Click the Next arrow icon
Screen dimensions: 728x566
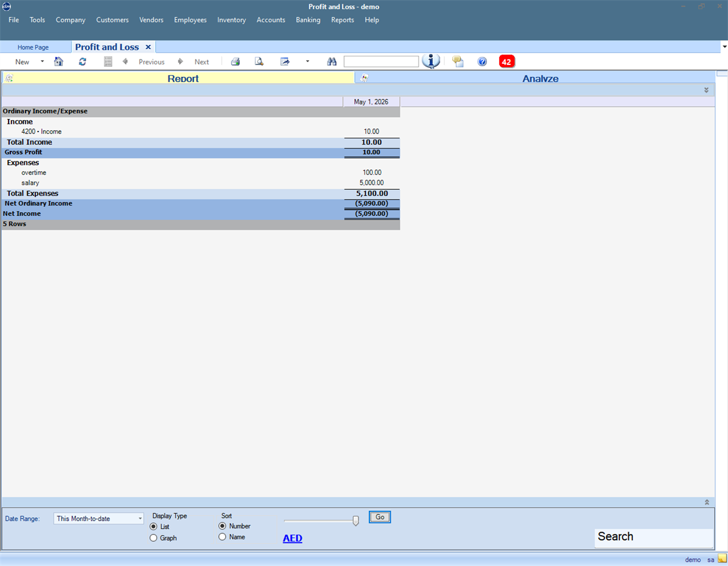(x=180, y=61)
